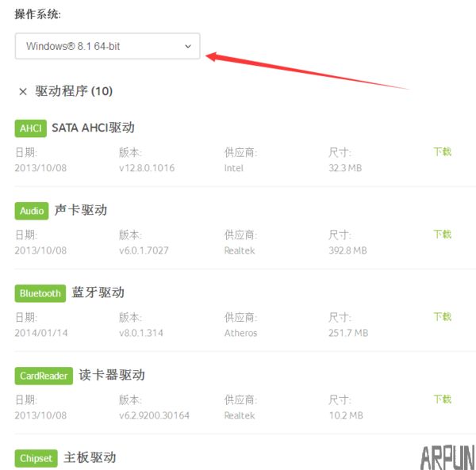Collapse the 驱动程序 (10) section
476x470 pixels.
(x=74, y=91)
